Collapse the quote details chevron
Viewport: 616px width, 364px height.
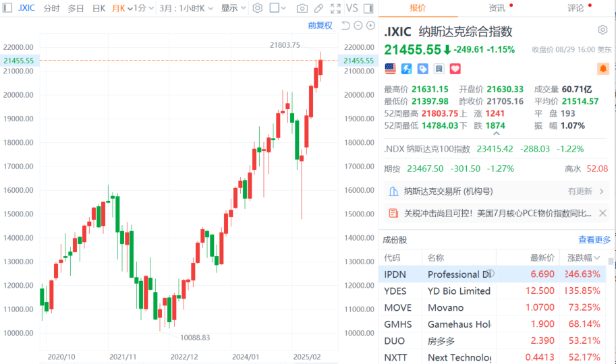[497, 133]
